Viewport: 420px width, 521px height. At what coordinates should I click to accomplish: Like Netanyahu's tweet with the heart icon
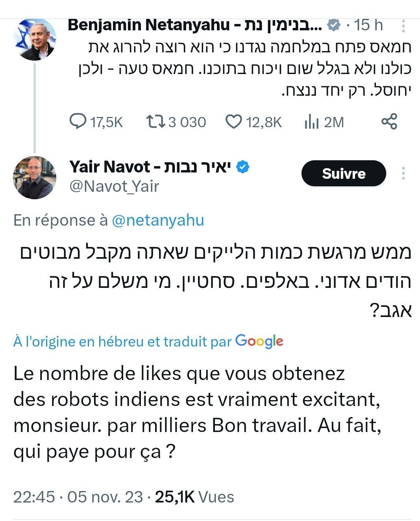(233, 121)
